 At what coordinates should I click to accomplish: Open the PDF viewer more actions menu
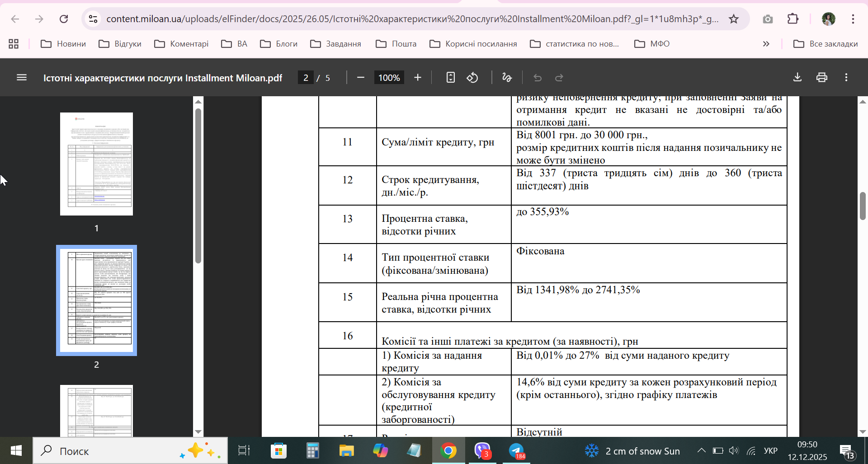(846, 78)
